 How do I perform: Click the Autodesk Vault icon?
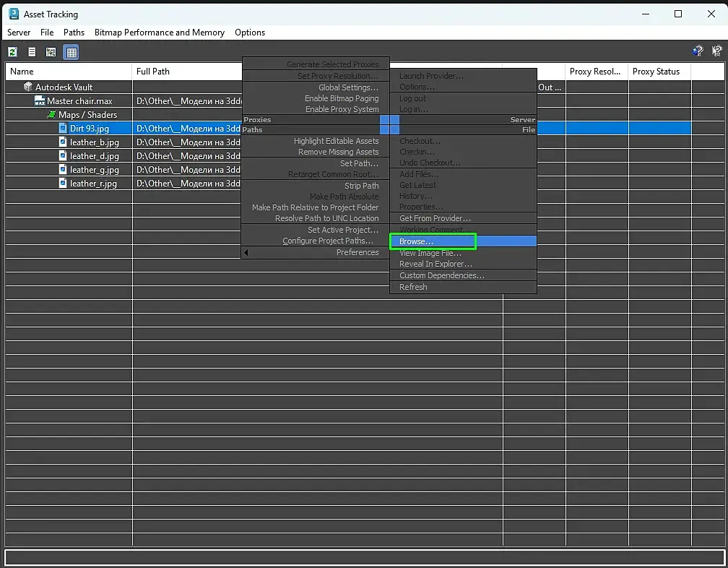pos(28,87)
